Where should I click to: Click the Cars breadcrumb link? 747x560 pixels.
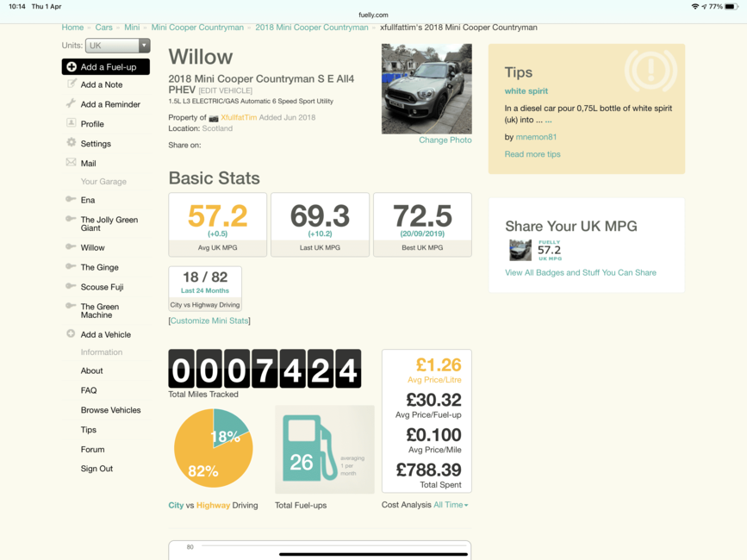104,28
